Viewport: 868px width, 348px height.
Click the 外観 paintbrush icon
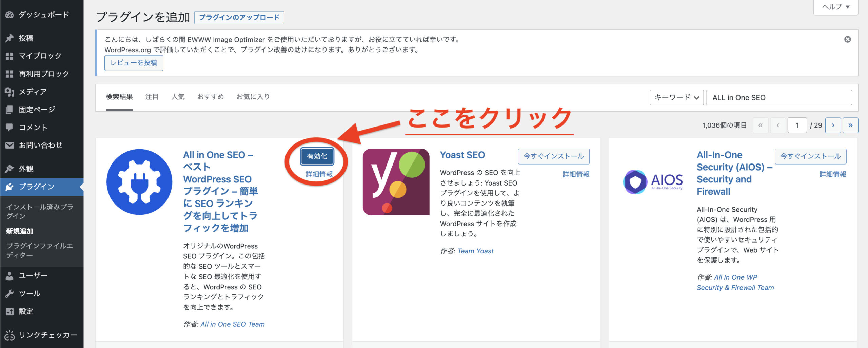point(9,169)
